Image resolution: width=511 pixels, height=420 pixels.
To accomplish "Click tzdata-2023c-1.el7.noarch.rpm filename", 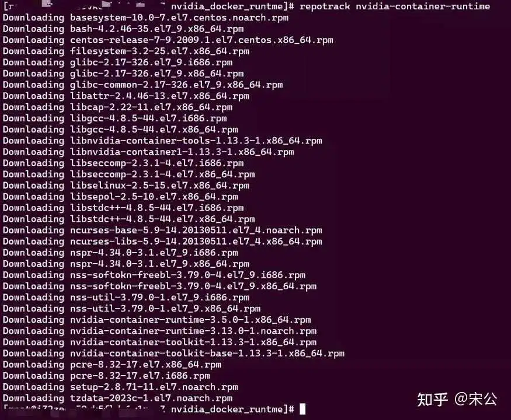I will (151, 398).
